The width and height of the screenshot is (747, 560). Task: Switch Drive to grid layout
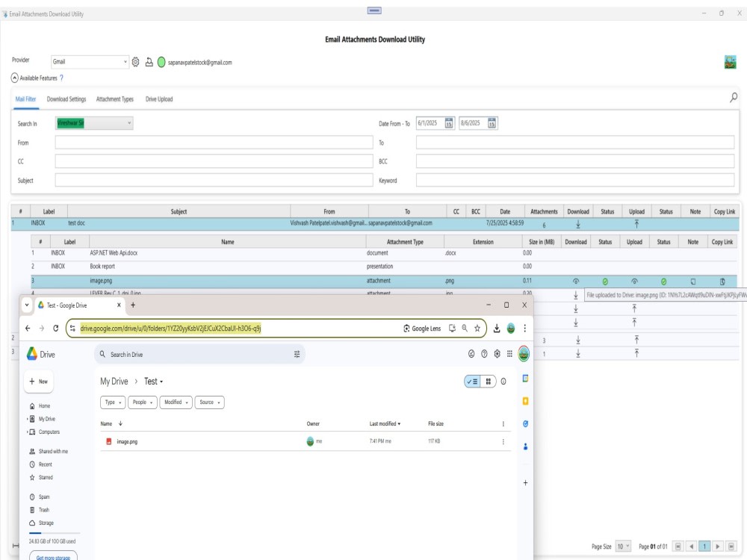489,382
